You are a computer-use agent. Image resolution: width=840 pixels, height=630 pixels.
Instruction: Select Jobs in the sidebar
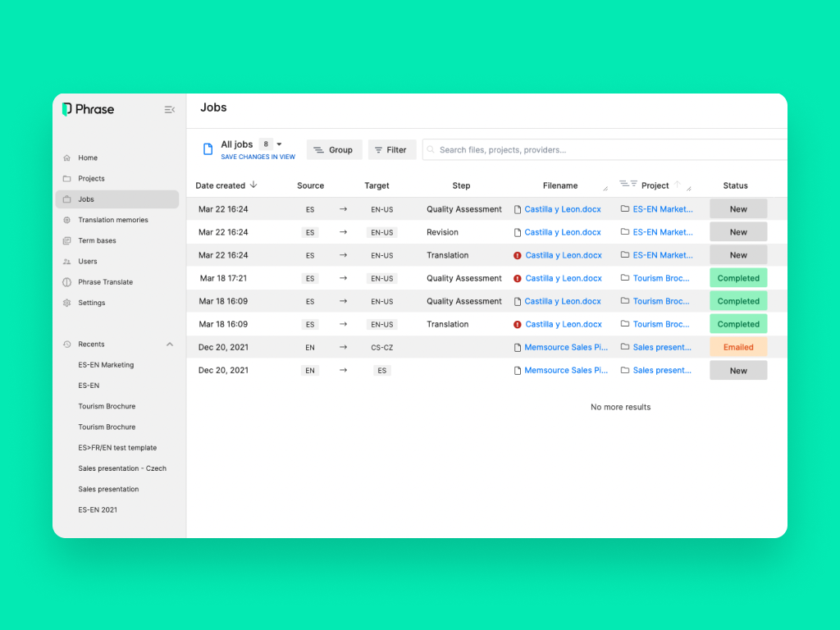tap(86, 199)
